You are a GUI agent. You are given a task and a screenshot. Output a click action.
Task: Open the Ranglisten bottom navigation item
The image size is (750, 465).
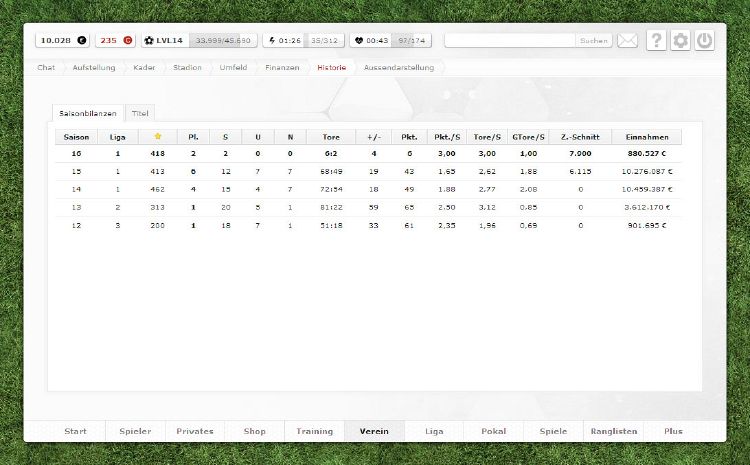tap(612, 431)
